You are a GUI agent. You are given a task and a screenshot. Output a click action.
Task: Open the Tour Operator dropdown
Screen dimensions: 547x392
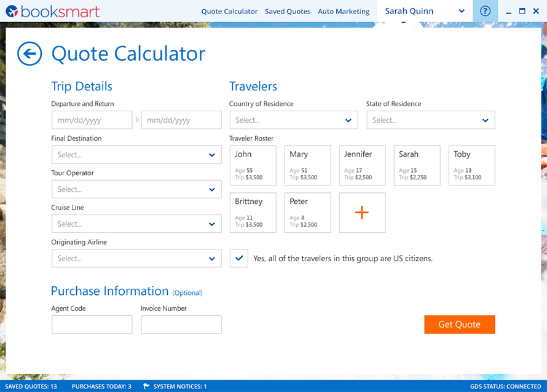coord(136,189)
